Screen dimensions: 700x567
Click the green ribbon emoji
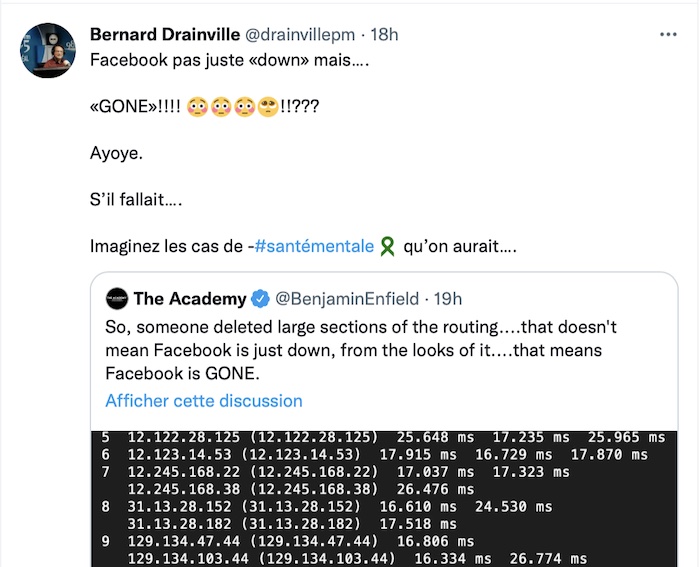coord(387,246)
